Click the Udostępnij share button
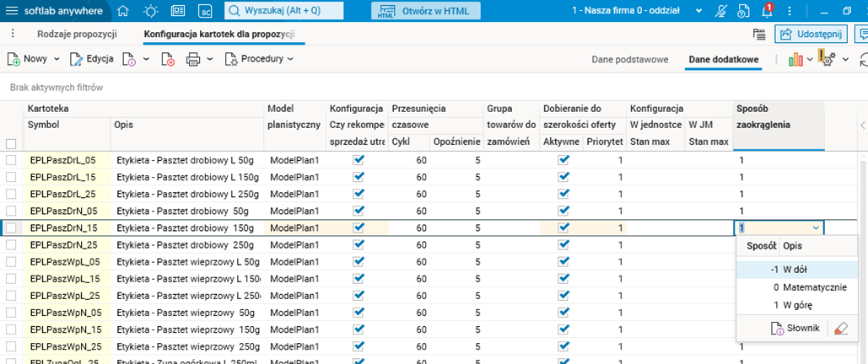The width and height of the screenshot is (868, 364). click(x=811, y=35)
